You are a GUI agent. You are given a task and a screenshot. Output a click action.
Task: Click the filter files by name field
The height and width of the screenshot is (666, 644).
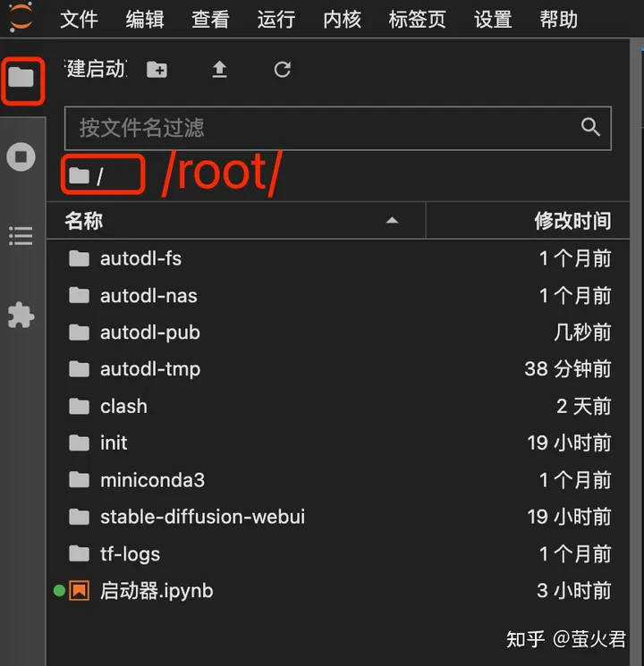click(338, 128)
